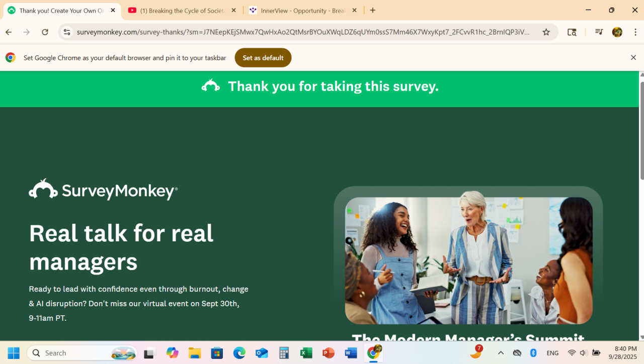Open PowerPoint from the taskbar
The width and height of the screenshot is (644, 364).
[329, 353]
